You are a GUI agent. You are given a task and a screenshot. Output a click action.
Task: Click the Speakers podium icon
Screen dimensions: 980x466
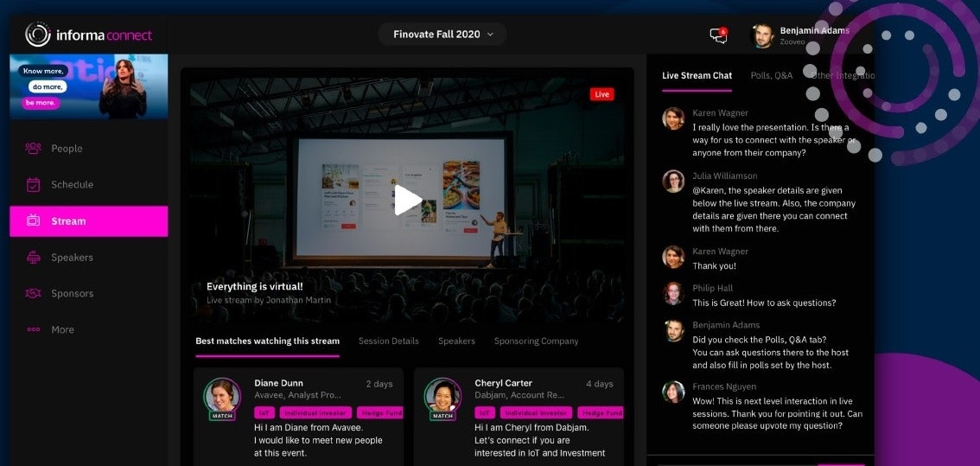tap(33, 257)
